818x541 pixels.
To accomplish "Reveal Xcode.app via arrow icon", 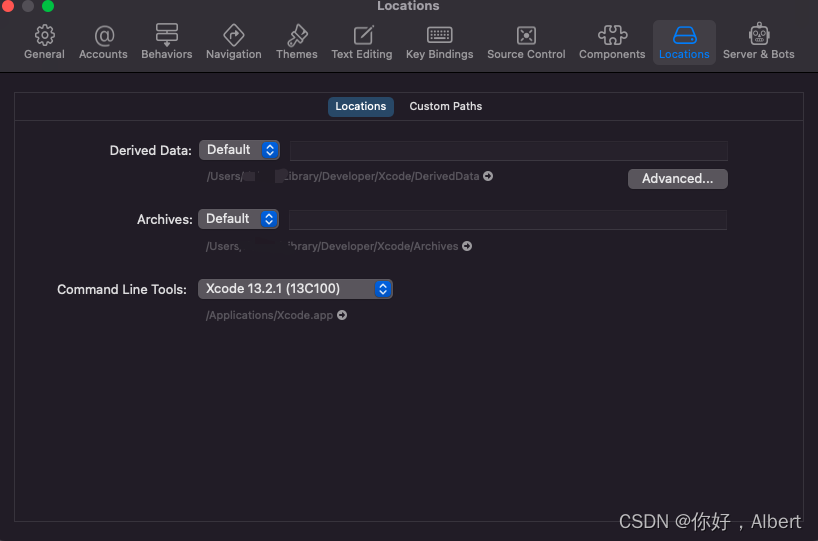I will point(342,315).
